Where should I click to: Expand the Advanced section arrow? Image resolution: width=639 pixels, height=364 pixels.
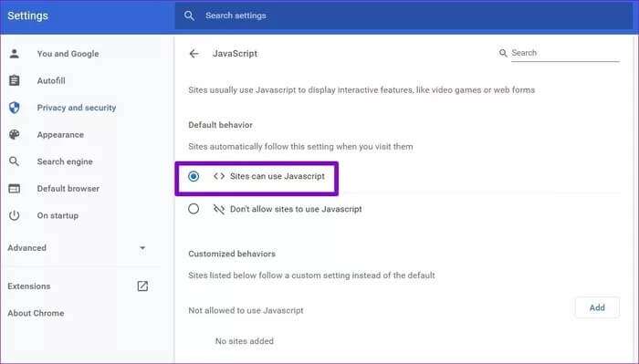(x=142, y=247)
